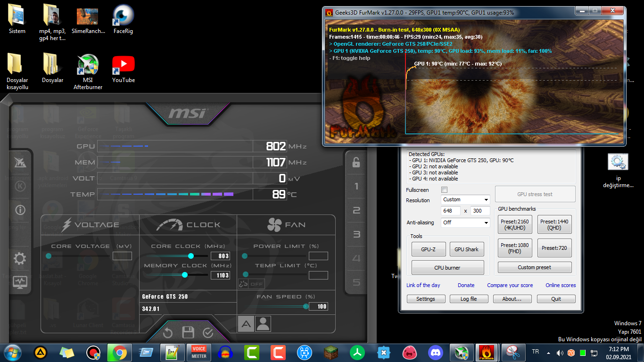Click the resolution height field showing 300
Screen dimensions: 644x362
(480, 211)
